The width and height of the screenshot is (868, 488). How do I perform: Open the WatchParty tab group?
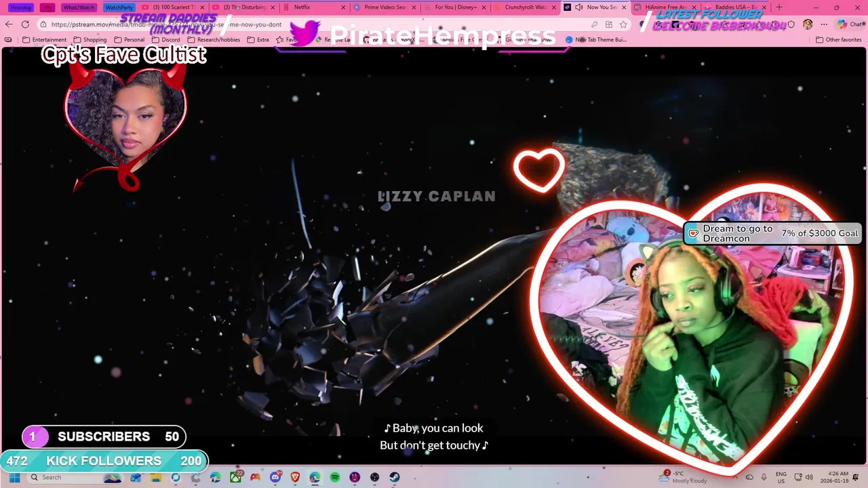(119, 7)
